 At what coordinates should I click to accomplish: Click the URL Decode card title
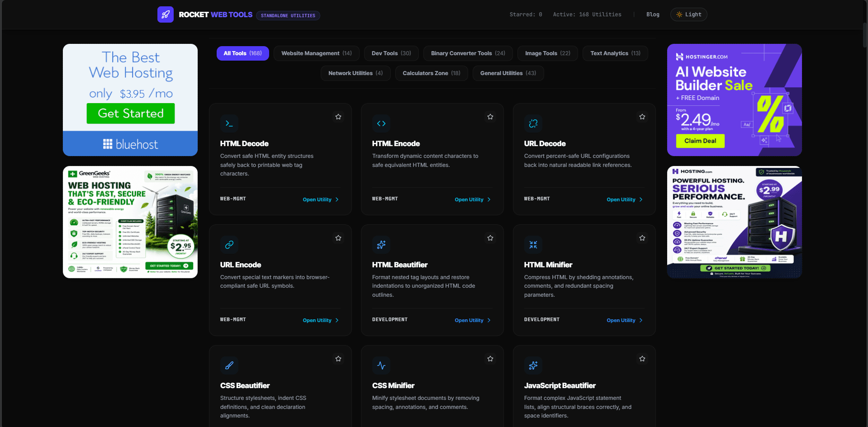coord(545,143)
